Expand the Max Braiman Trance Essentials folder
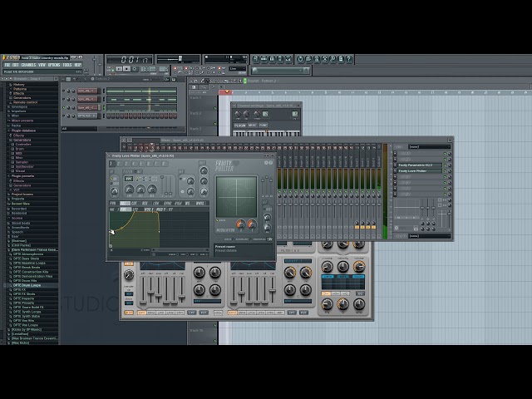The height and width of the screenshot is (399, 532). point(35,338)
